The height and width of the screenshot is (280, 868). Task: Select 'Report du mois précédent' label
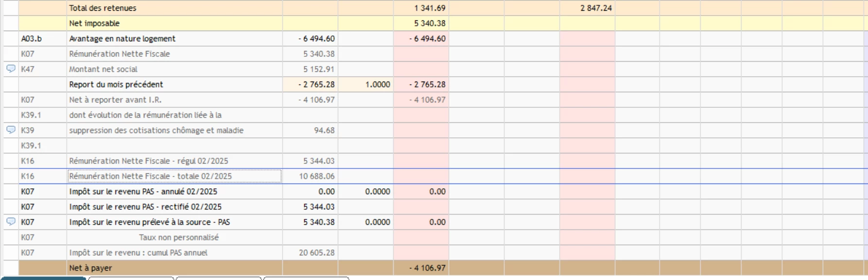116,84
